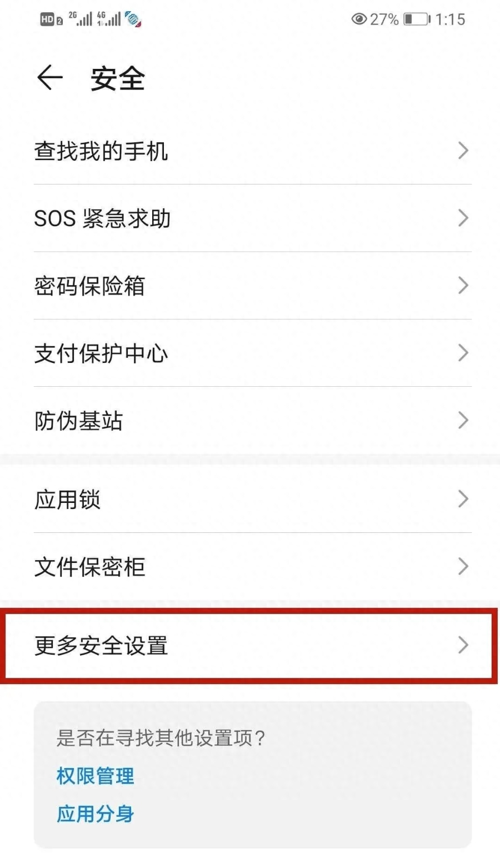This screenshot has height=868, width=500.
Task: Expand chevron beside 查找我的手机
Action: click(x=463, y=151)
